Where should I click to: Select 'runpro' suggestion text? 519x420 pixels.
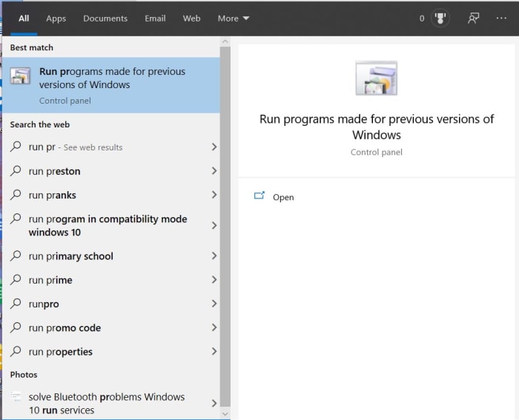44,304
